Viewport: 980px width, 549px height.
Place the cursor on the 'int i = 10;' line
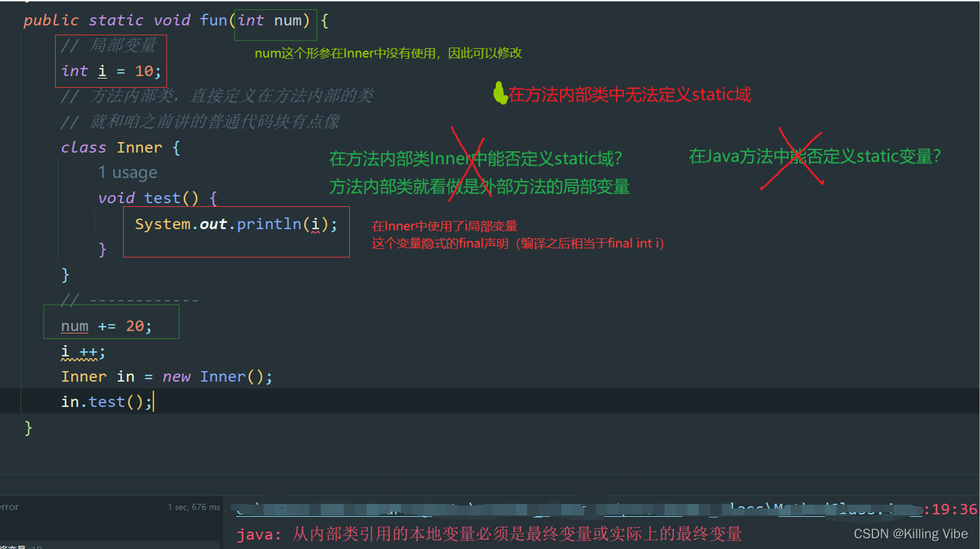click(x=112, y=71)
